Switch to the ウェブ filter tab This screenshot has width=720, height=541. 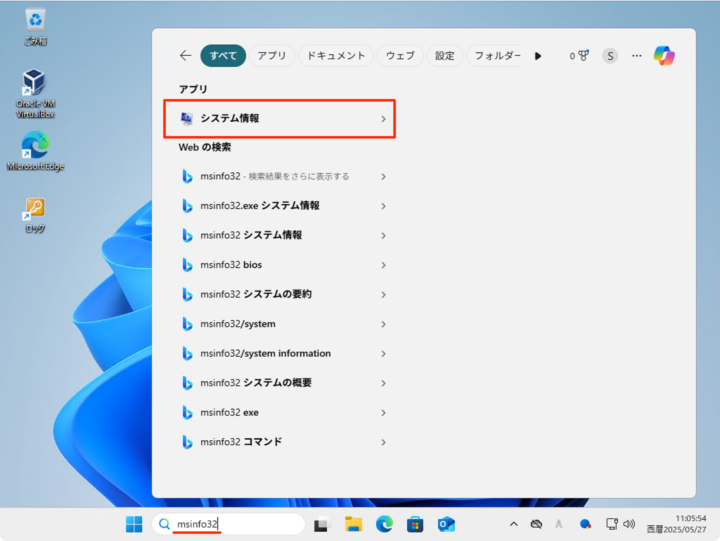click(x=400, y=56)
